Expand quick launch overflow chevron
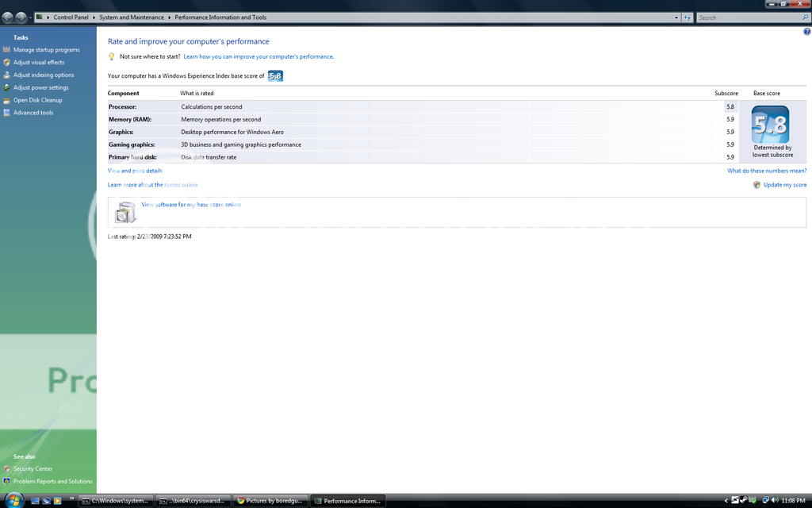812x508 pixels. (71, 498)
